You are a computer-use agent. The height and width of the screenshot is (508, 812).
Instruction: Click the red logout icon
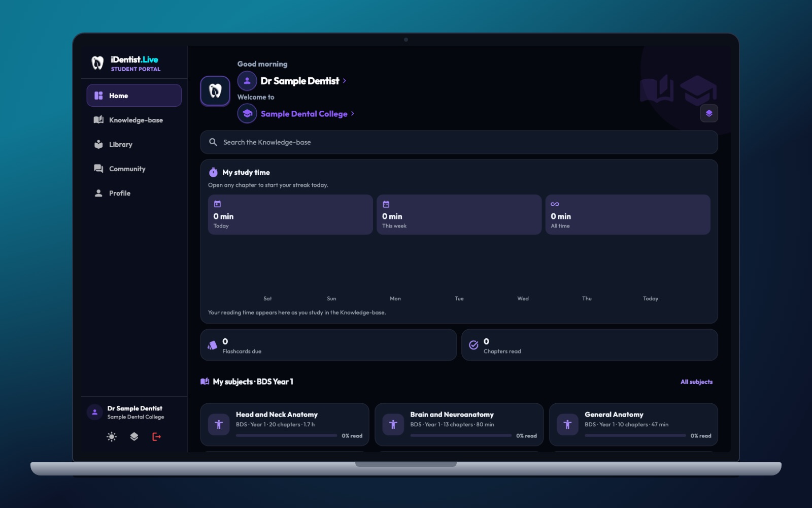pos(156,436)
